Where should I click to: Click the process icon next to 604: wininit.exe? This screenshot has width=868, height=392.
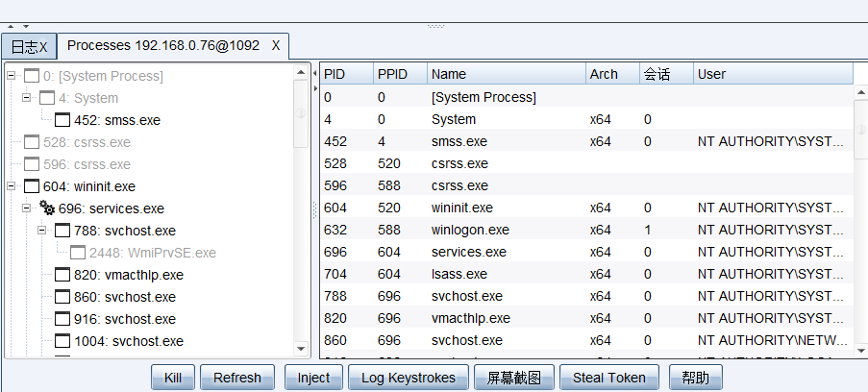[31, 186]
